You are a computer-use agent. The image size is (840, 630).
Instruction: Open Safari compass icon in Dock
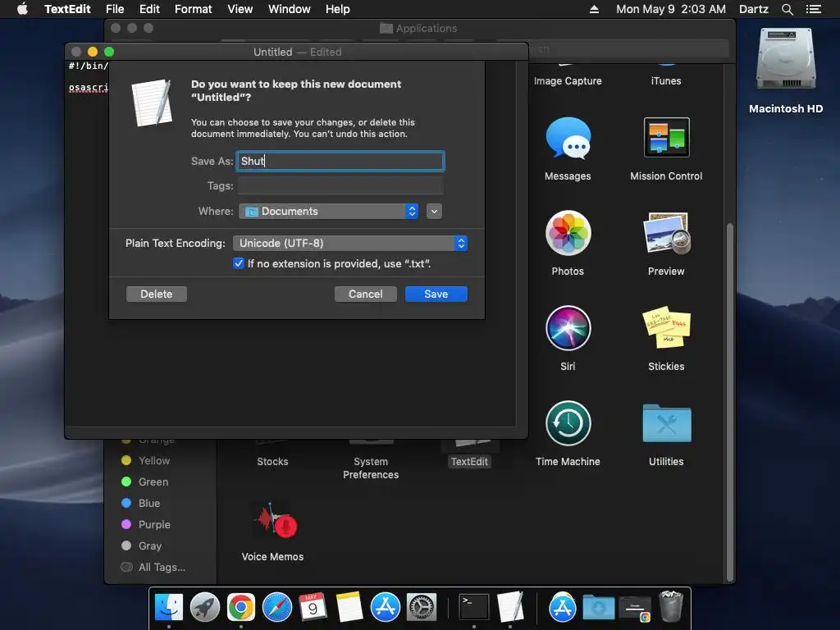[x=277, y=607]
